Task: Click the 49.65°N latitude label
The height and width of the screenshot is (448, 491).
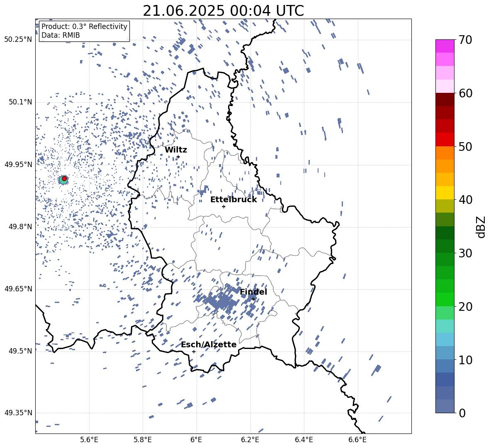Action: pyautogui.click(x=18, y=288)
